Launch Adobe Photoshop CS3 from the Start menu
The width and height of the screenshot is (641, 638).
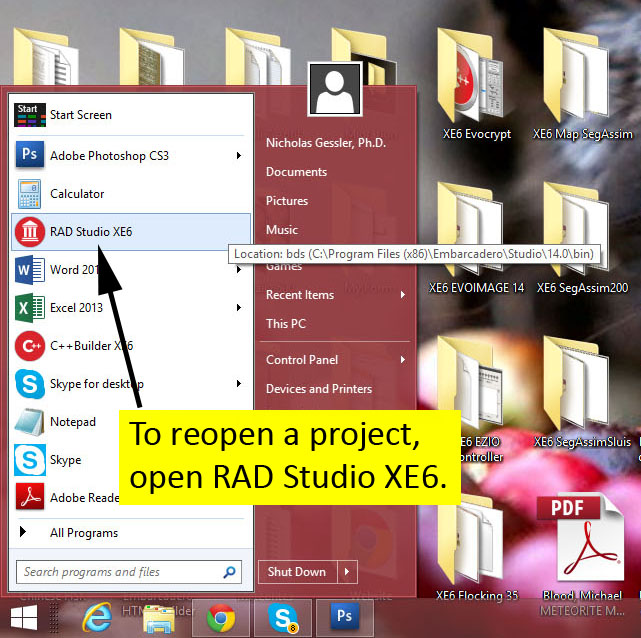tap(130, 155)
